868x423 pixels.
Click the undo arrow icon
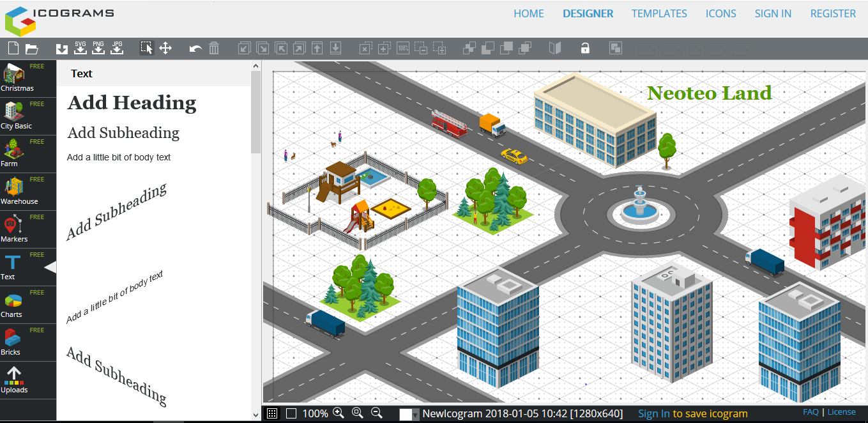[x=195, y=48]
